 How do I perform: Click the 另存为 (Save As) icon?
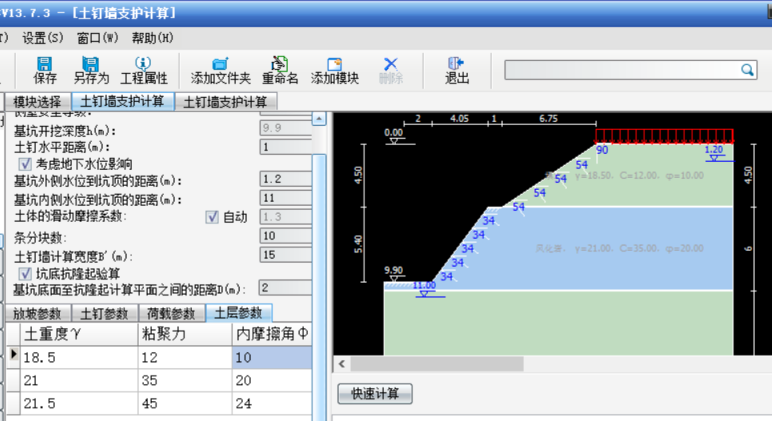(92, 64)
